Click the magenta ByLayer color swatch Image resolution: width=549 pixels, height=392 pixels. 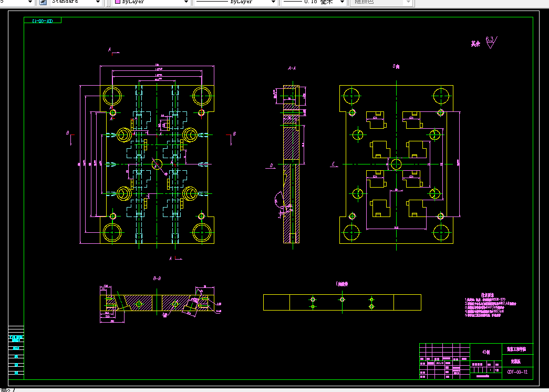[x=118, y=2]
